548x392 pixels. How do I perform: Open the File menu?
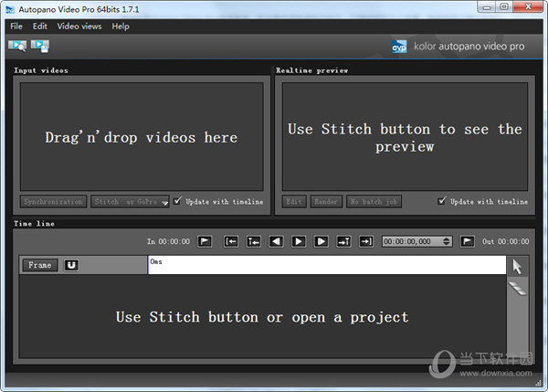point(16,26)
